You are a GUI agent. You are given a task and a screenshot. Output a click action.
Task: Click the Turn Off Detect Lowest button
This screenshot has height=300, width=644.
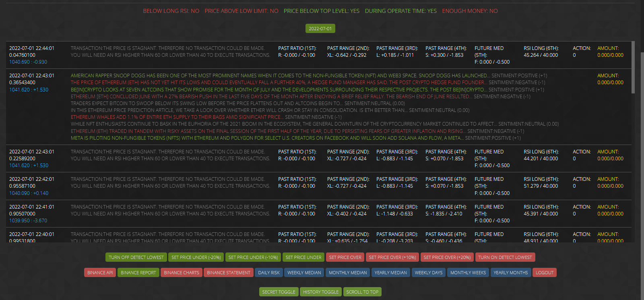(136, 257)
